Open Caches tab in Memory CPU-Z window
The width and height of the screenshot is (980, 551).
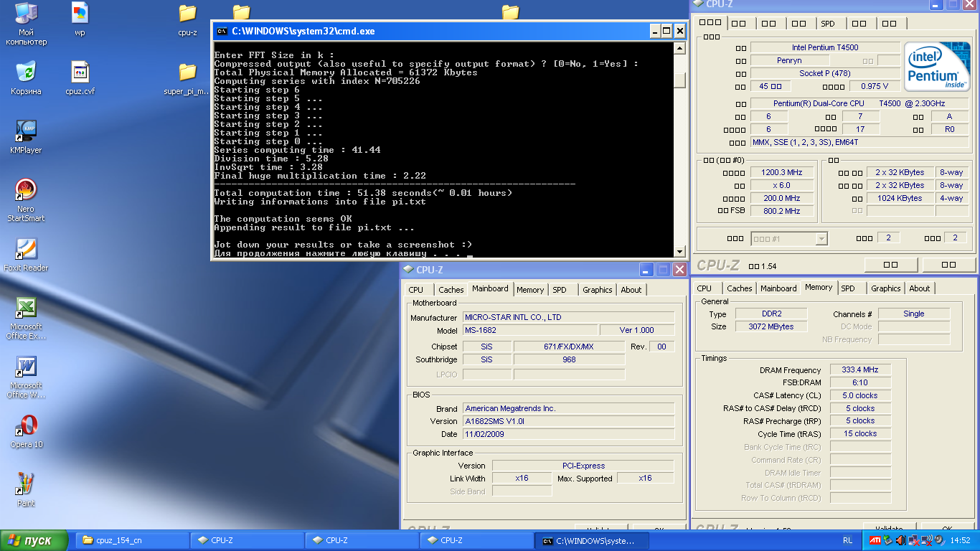739,288
